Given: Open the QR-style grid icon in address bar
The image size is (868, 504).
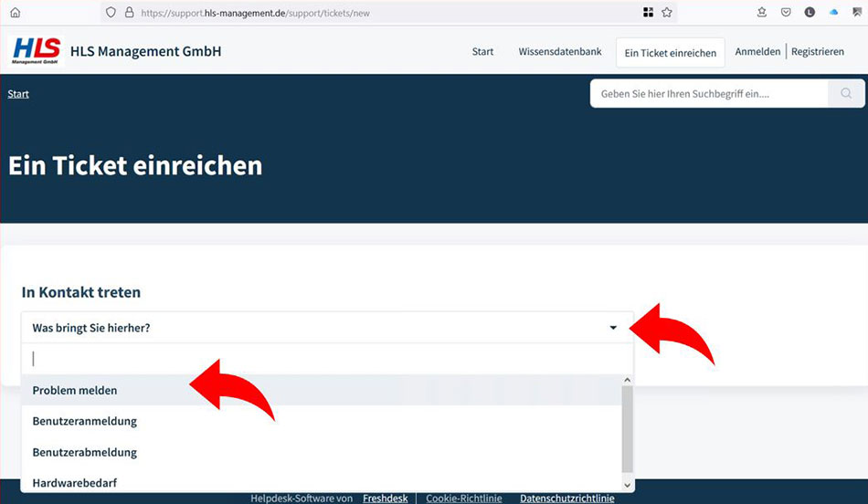Looking at the screenshot, I should 649,13.
